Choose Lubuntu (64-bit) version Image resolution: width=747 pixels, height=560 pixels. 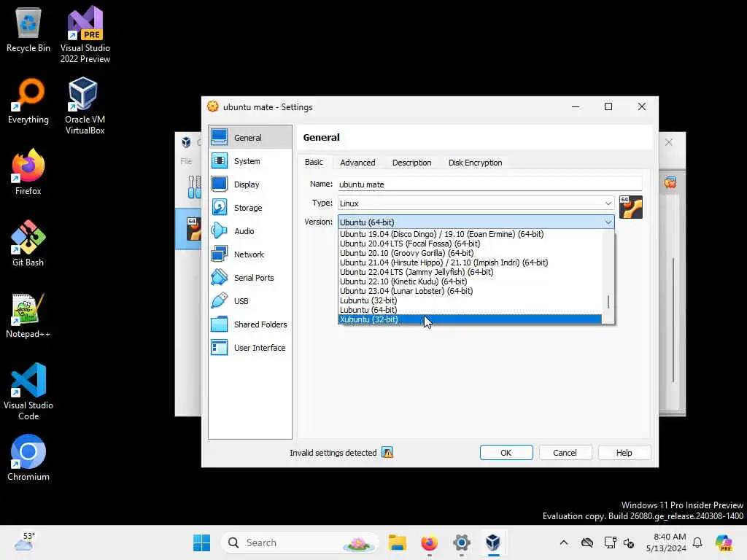click(470, 310)
